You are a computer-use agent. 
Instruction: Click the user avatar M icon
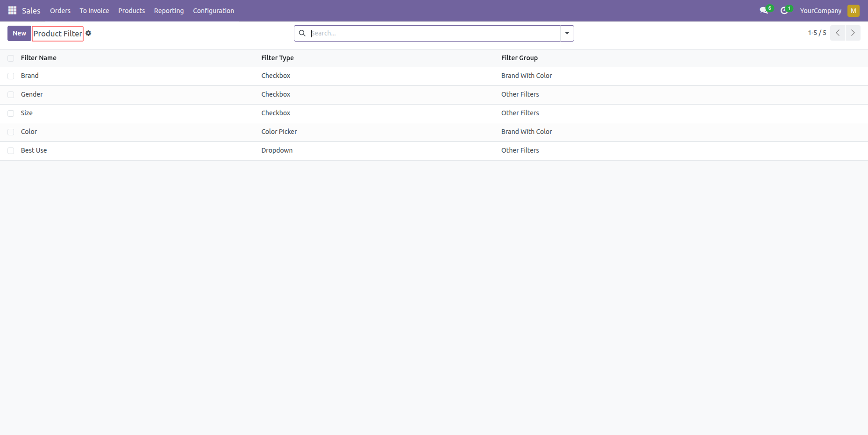tap(854, 10)
